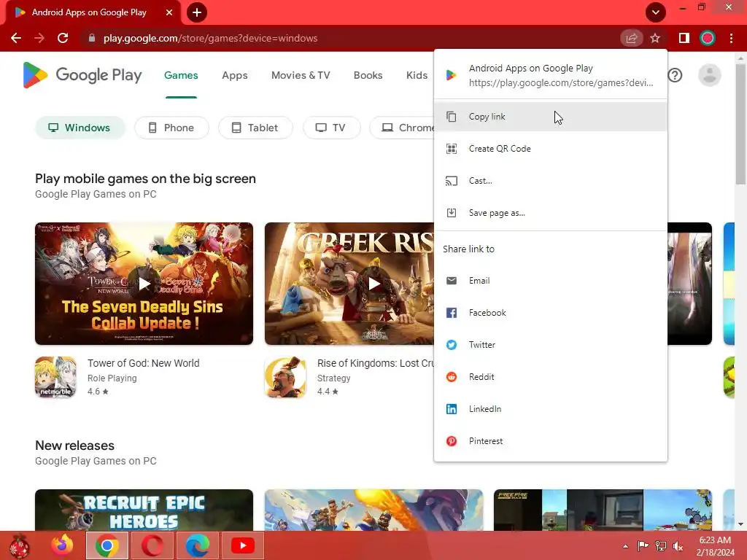
Task: Open the side panel icon
Action: coord(684,38)
